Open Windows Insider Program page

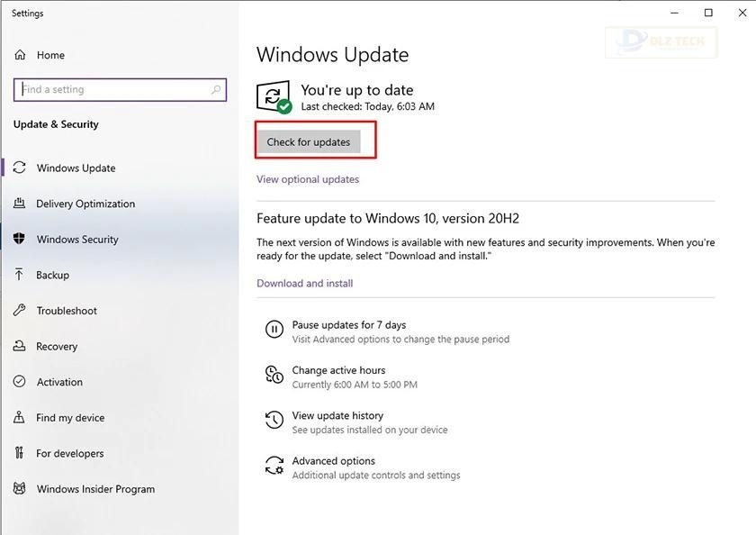click(95, 489)
